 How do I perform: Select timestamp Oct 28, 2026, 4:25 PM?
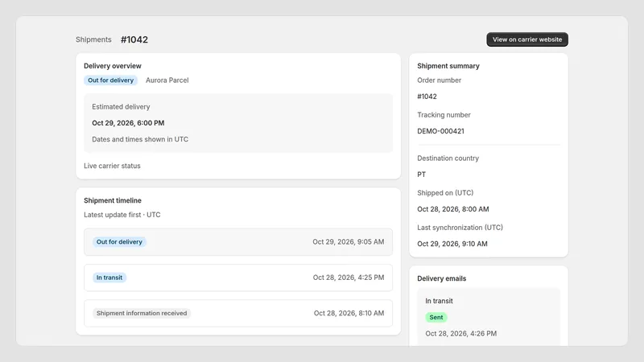pyautogui.click(x=349, y=278)
